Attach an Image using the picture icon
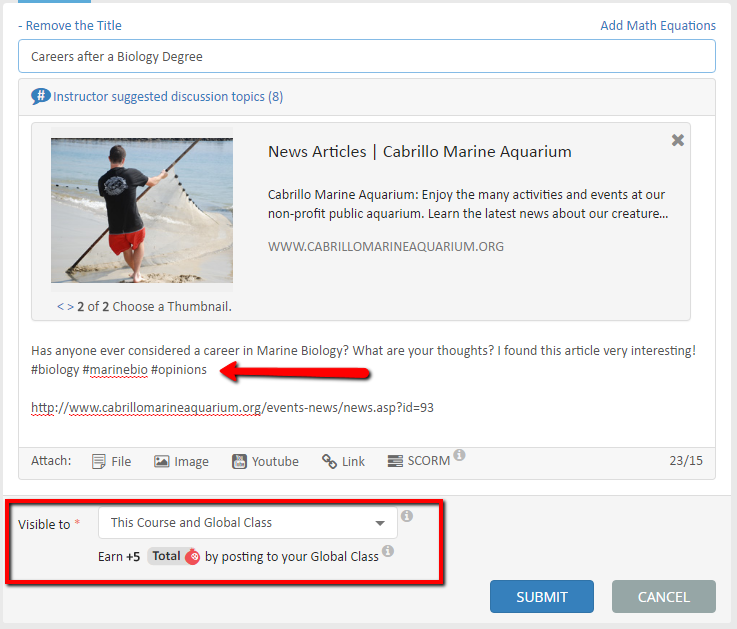The height and width of the screenshot is (629, 737). click(x=161, y=462)
